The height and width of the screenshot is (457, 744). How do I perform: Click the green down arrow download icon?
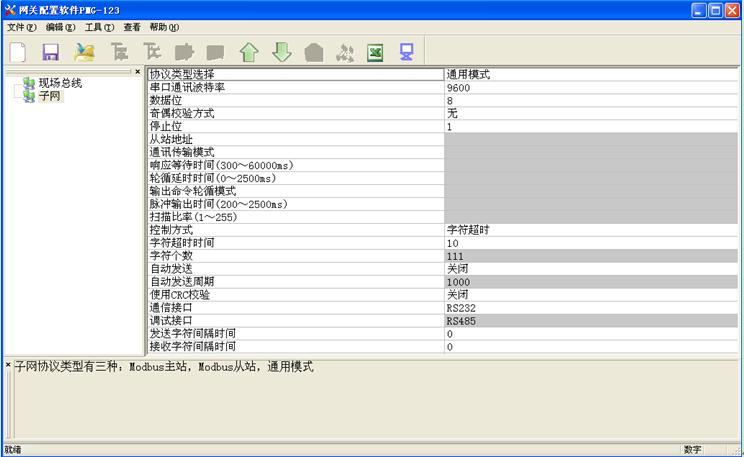point(282,52)
